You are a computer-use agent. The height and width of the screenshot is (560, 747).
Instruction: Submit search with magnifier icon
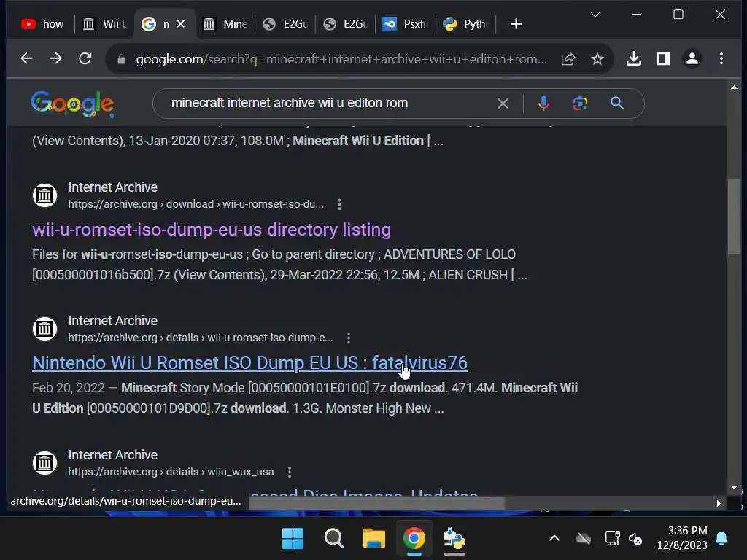point(617,103)
